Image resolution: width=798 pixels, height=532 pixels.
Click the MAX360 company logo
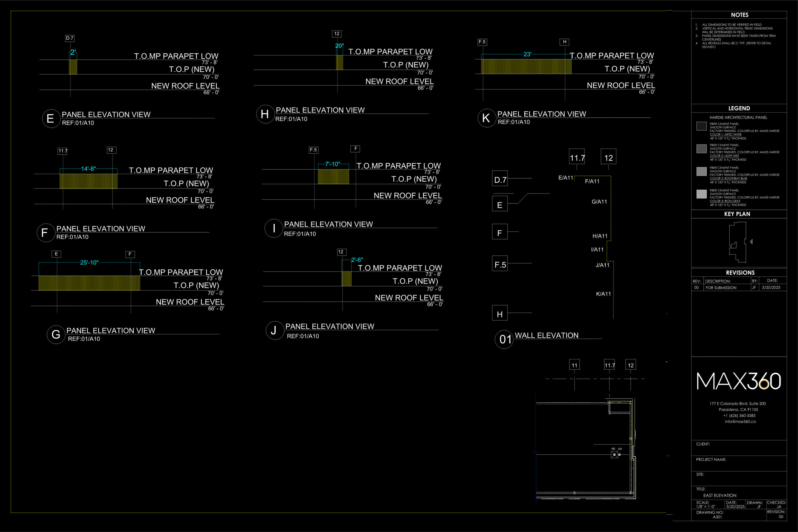(739, 381)
